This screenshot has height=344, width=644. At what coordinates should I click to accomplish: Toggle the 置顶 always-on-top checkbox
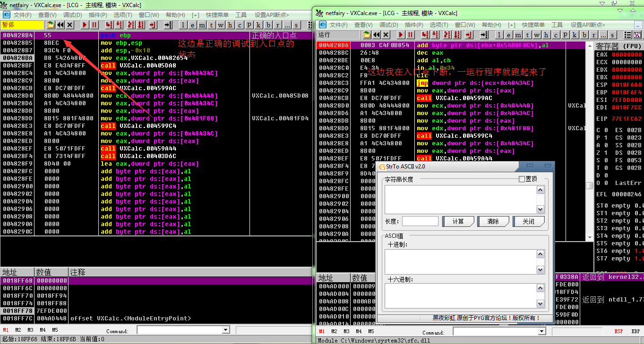[x=522, y=179]
